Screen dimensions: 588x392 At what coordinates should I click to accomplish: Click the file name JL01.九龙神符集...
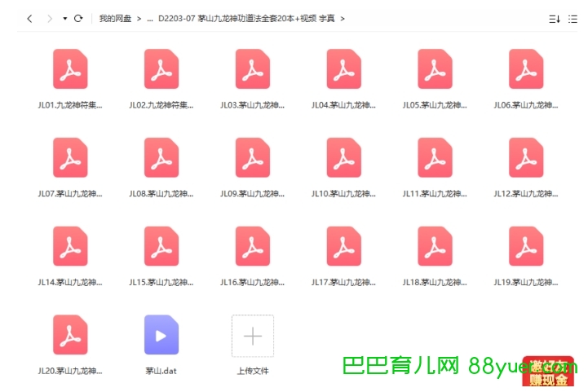click(x=70, y=105)
